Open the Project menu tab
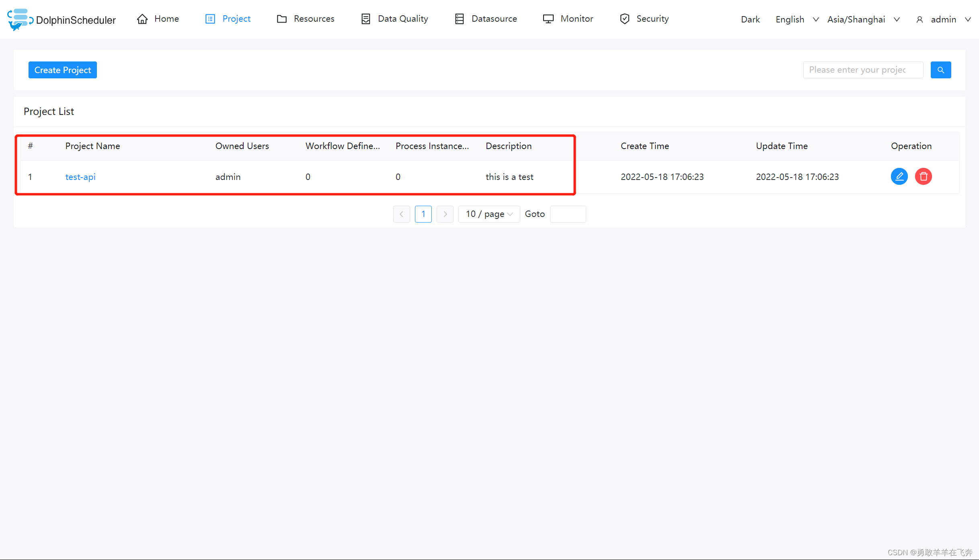 (236, 19)
